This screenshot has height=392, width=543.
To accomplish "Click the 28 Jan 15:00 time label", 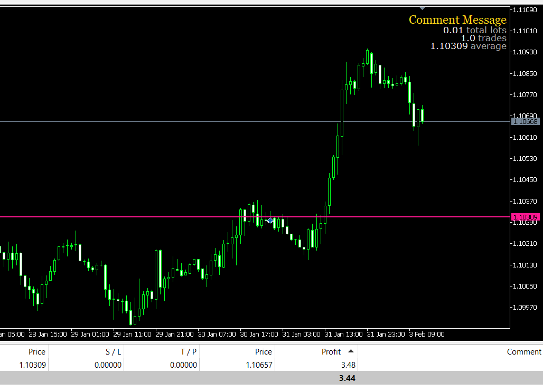I will click(x=48, y=334).
